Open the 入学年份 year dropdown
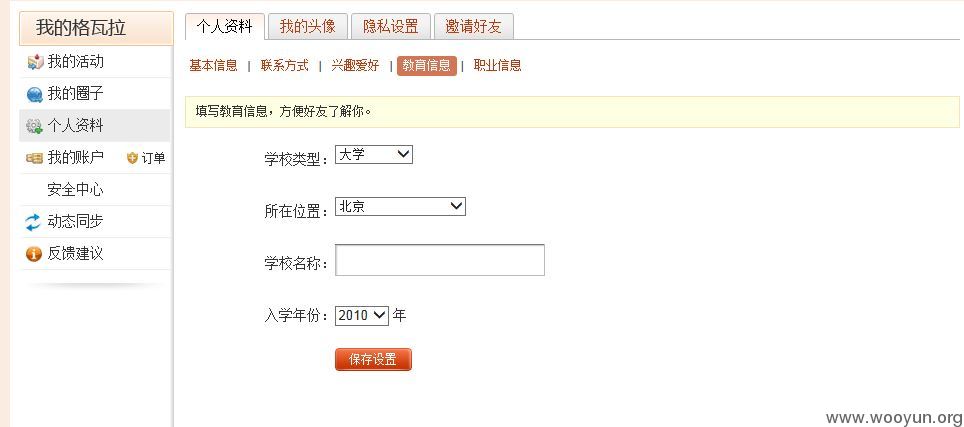The image size is (964, 427). point(362,316)
